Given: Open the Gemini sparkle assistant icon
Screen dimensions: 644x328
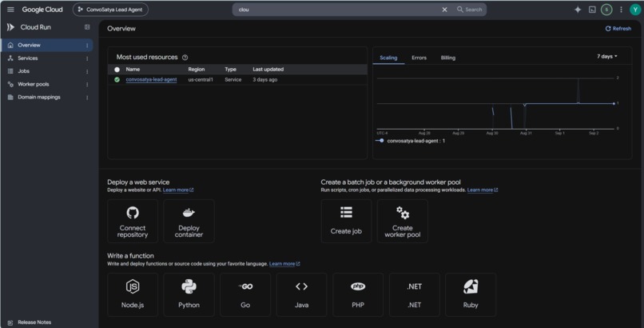Looking at the screenshot, I should click(x=578, y=10).
